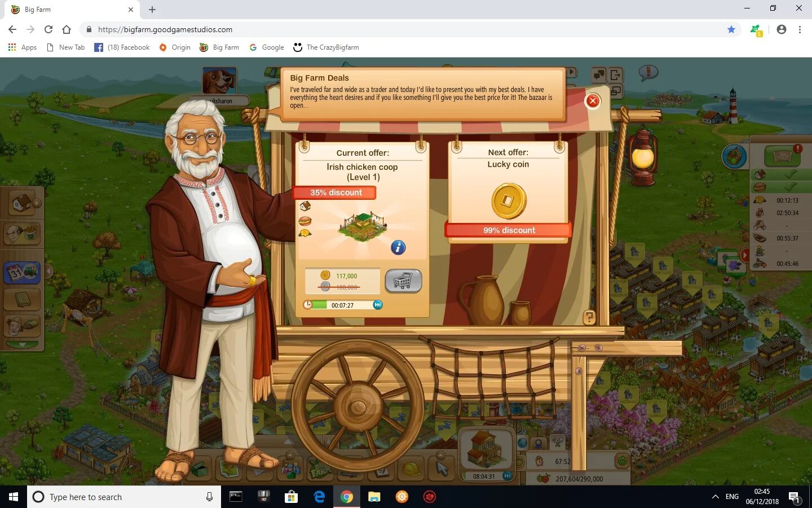Show info for the Irish chicken coop
The height and width of the screenshot is (508, 812).
coord(398,247)
